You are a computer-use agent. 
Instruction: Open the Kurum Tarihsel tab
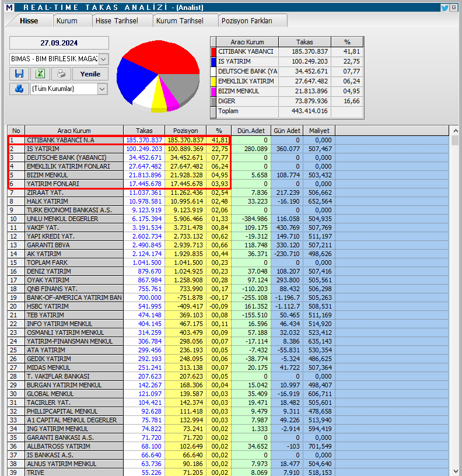(180, 20)
